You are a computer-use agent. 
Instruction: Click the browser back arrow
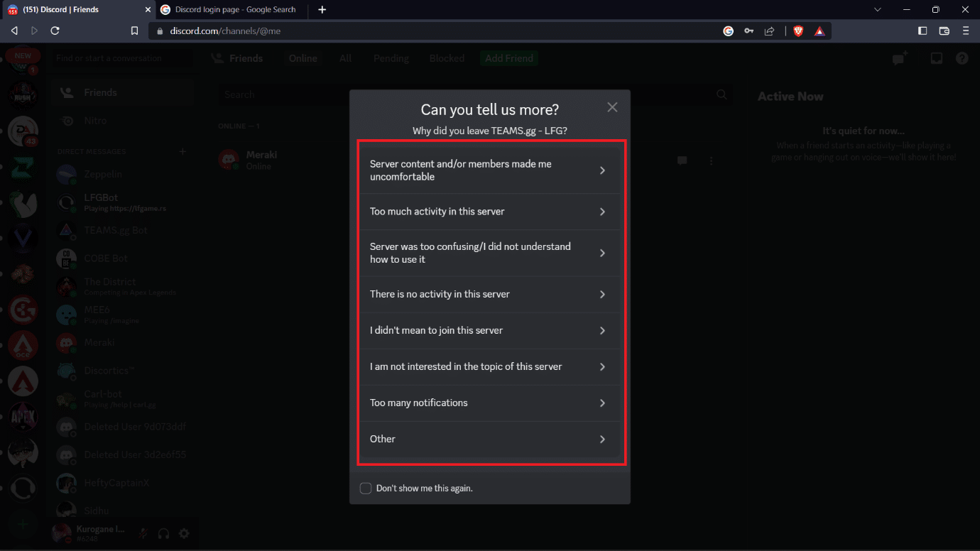click(14, 31)
